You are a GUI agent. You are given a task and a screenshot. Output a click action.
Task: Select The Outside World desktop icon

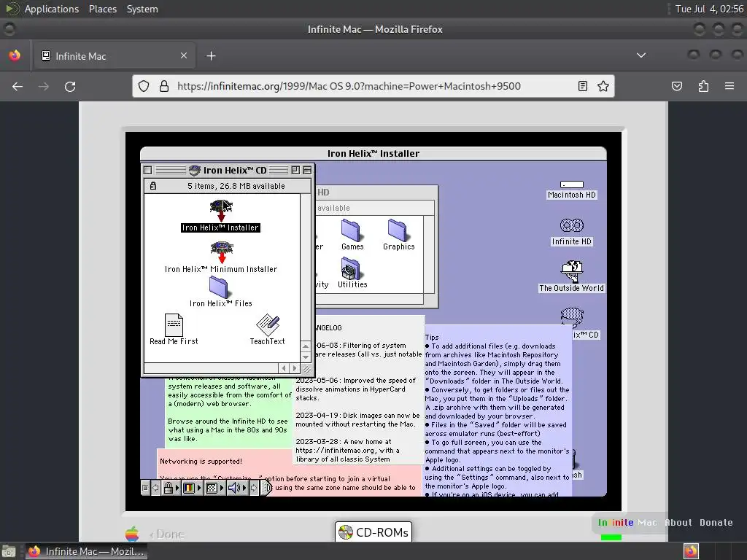point(572,271)
